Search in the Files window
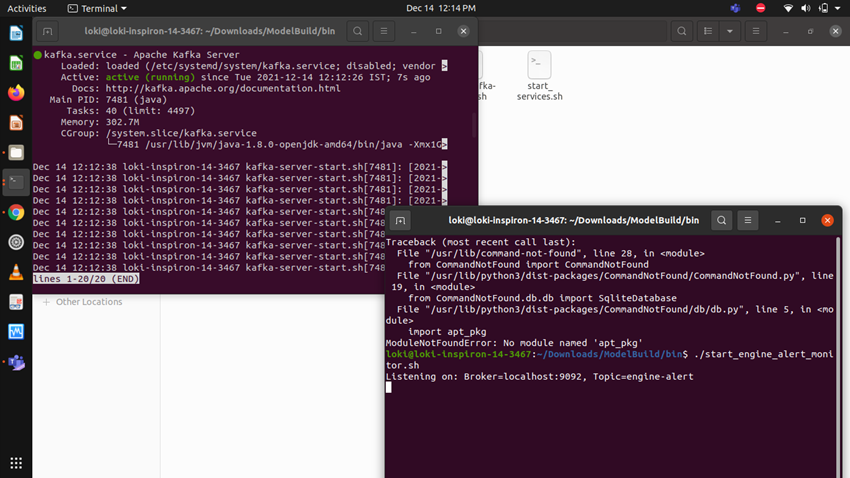The image size is (850, 478). [682, 31]
